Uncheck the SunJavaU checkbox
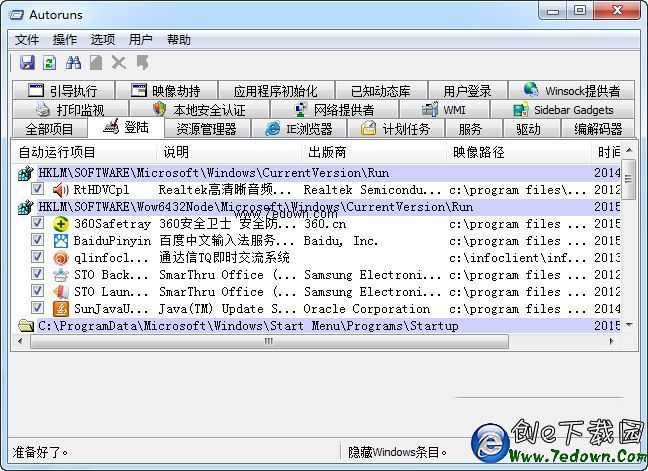 pos(37,307)
